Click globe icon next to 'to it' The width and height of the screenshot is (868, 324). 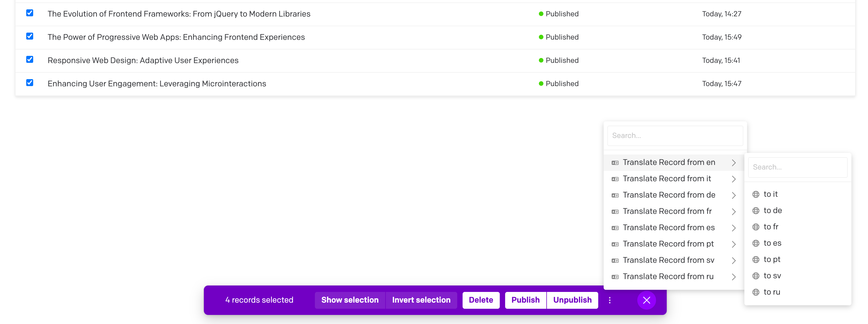coord(755,194)
